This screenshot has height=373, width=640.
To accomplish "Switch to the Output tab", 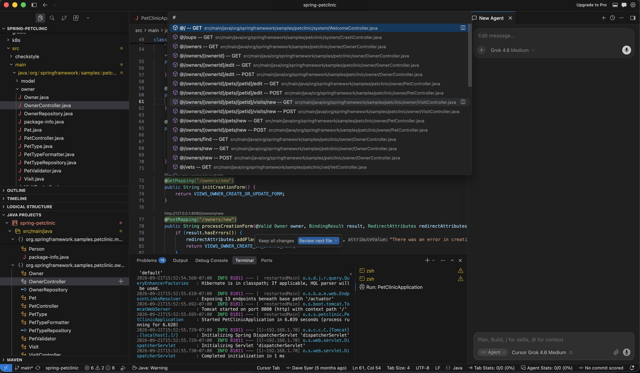I will tap(180, 260).
